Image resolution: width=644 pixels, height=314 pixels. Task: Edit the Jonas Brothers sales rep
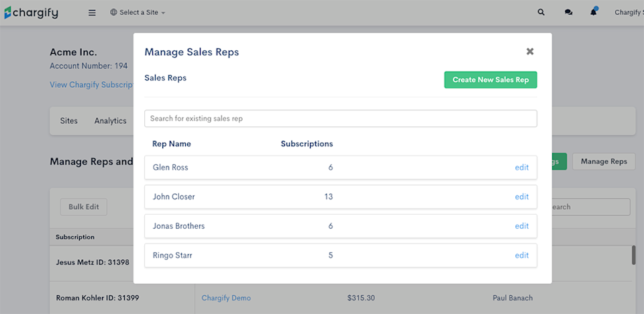521,226
